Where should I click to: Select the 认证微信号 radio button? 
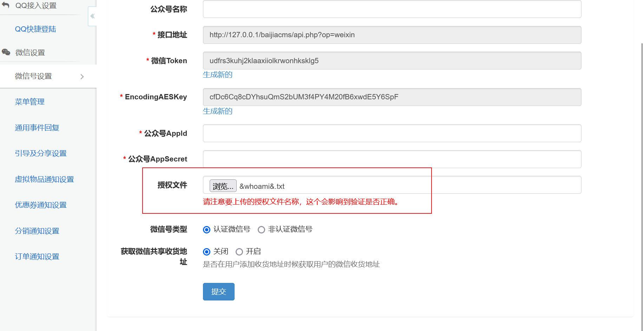click(206, 230)
